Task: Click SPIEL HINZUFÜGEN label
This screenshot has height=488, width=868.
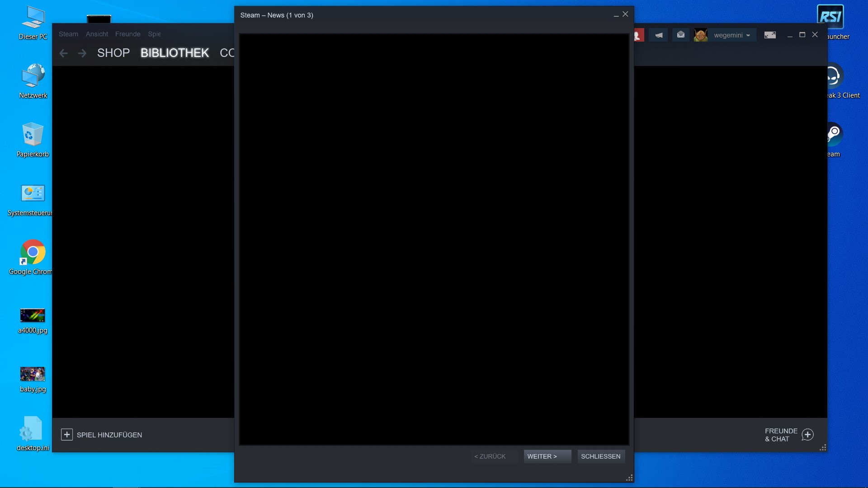Action: pos(109,435)
